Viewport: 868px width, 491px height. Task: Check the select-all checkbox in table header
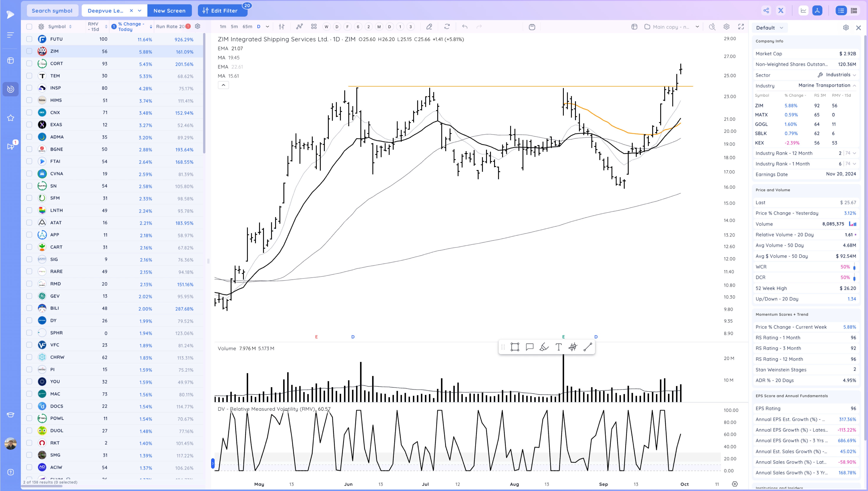[29, 27]
